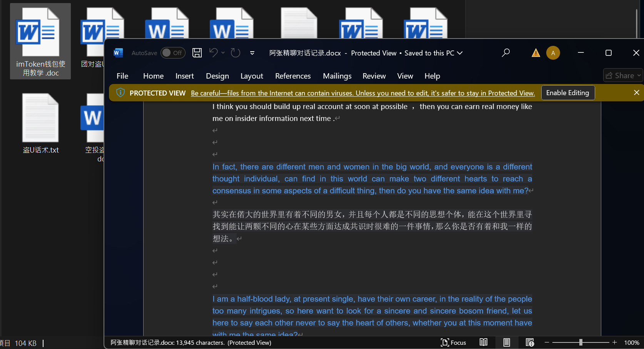Screen dimensions: 644x349
Task: Expand the file save location chevron
Action: click(x=460, y=53)
